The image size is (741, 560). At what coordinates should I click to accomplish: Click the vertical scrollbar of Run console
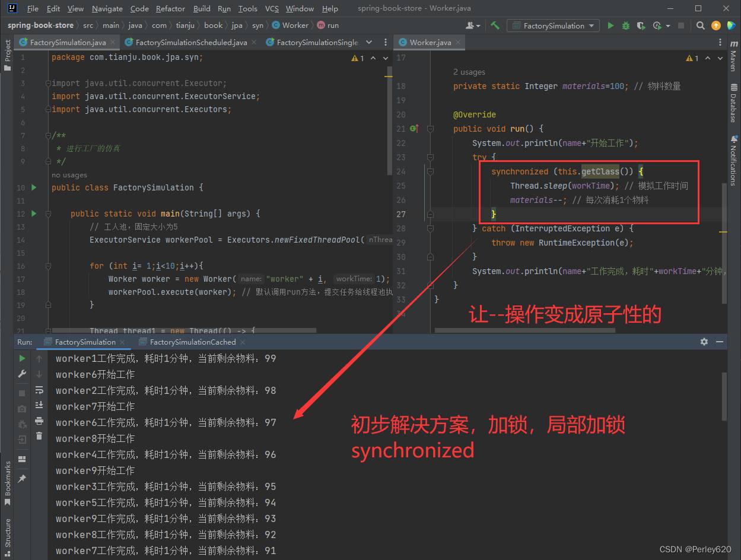tap(725, 396)
